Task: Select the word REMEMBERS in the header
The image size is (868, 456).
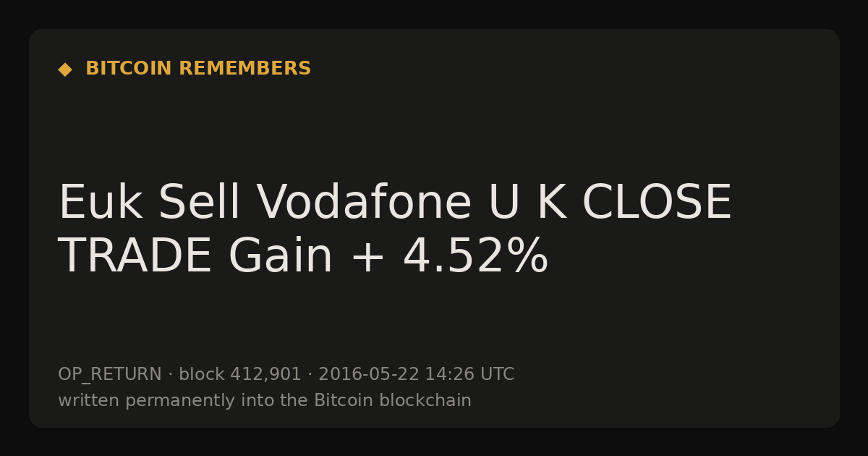Action: (x=244, y=69)
